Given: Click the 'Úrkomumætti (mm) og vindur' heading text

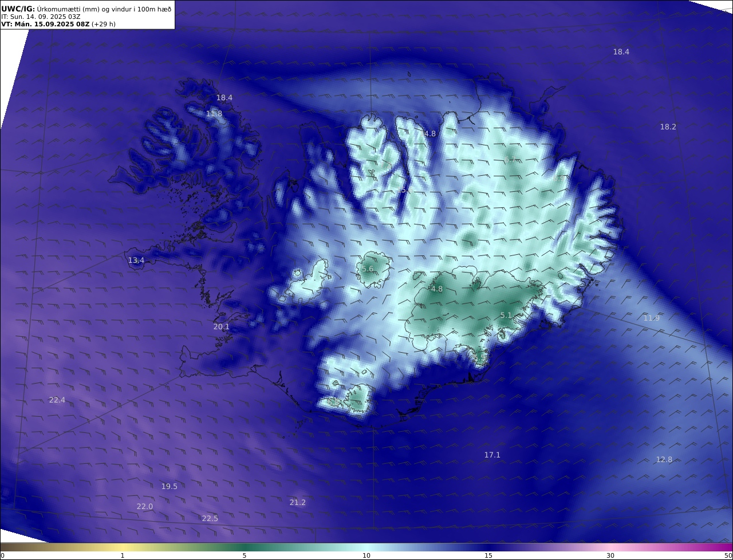Looking at the screenshot, I should [x=85, y=9].
